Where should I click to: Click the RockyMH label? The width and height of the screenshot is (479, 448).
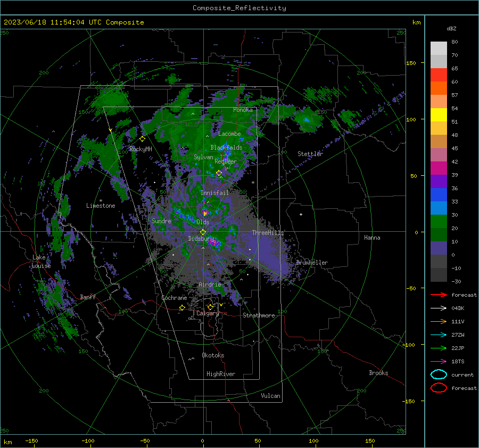click(141, 149)
